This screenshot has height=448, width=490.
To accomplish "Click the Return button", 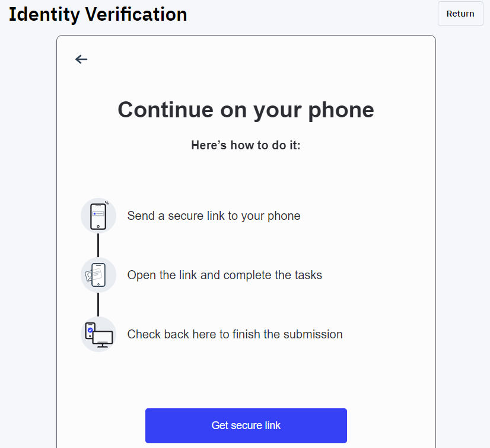I will (460, 14).
